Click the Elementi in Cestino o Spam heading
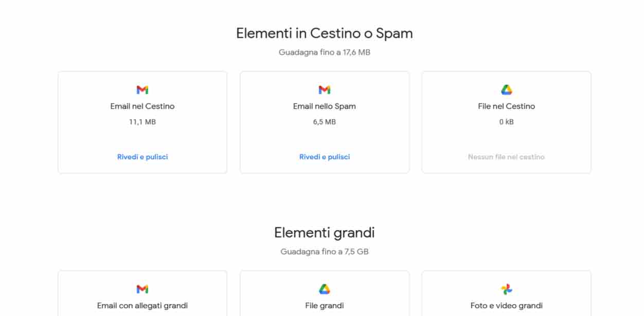Image resolution: width=644 pixels, height=316 pixels. 325,33
